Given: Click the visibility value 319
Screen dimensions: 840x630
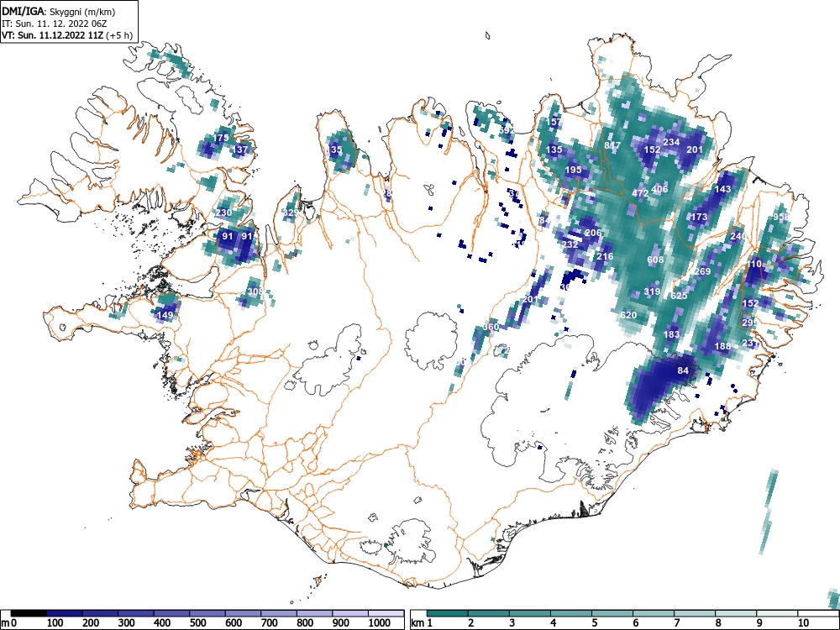Looking at the screenshot, I should [652, 292].
